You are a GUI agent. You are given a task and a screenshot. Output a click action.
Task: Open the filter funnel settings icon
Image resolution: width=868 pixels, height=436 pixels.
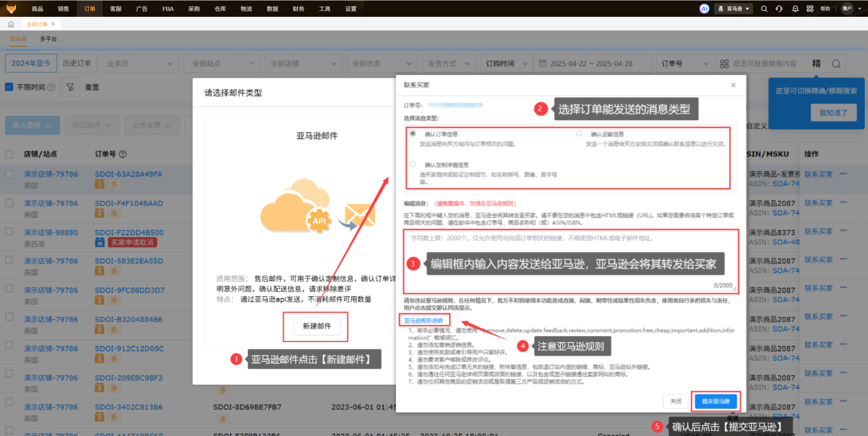click(70, 87)
